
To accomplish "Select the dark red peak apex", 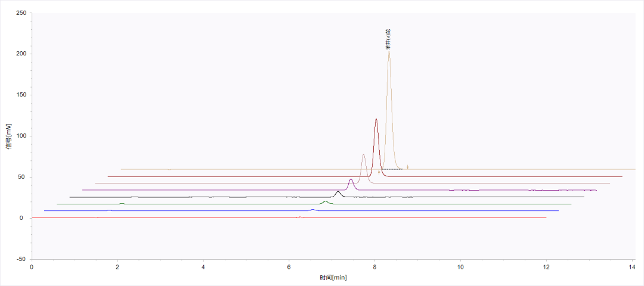I will tap(376, 119).
